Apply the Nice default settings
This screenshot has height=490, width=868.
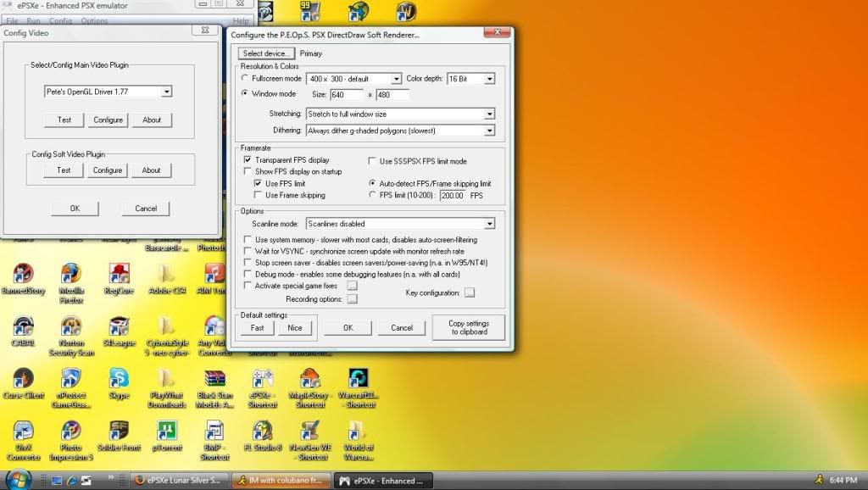[295, 328]
